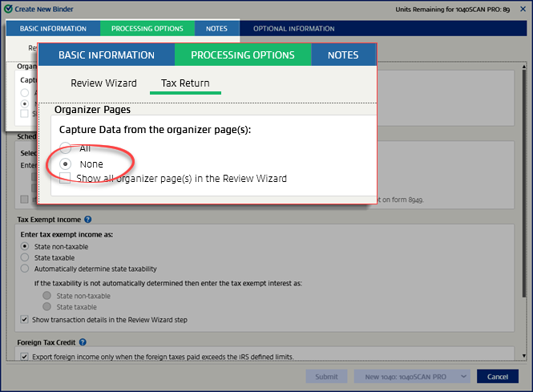This screenshot has width=533, height=392.
Task: Select the 'All' organizer pages radio button
Action: [x=66, y=148]
